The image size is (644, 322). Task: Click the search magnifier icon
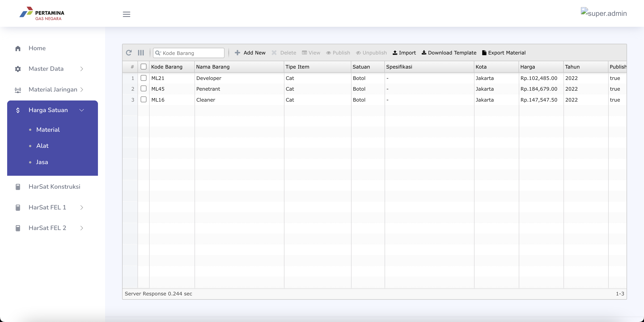pyautogui.click(x=158, y=53)
